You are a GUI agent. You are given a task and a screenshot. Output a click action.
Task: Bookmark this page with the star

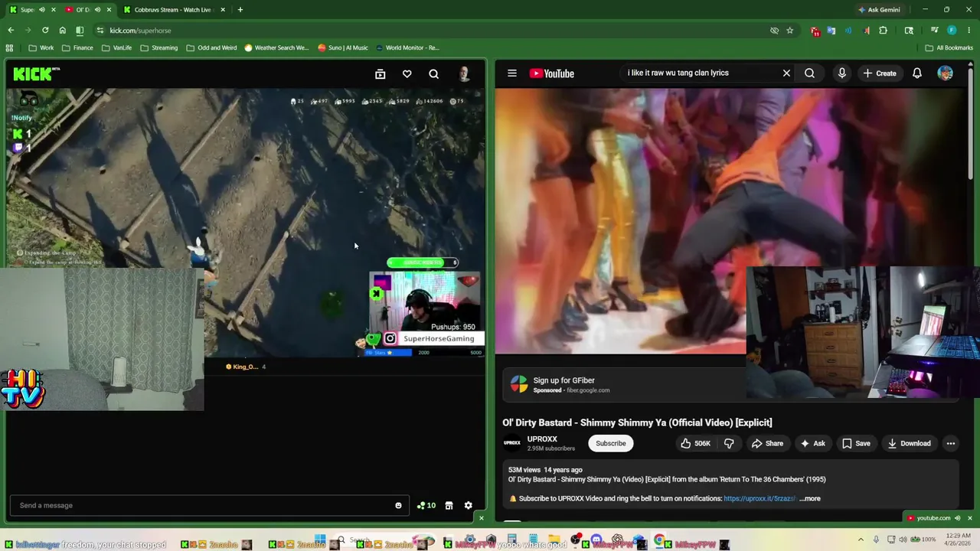coord(789,31)
